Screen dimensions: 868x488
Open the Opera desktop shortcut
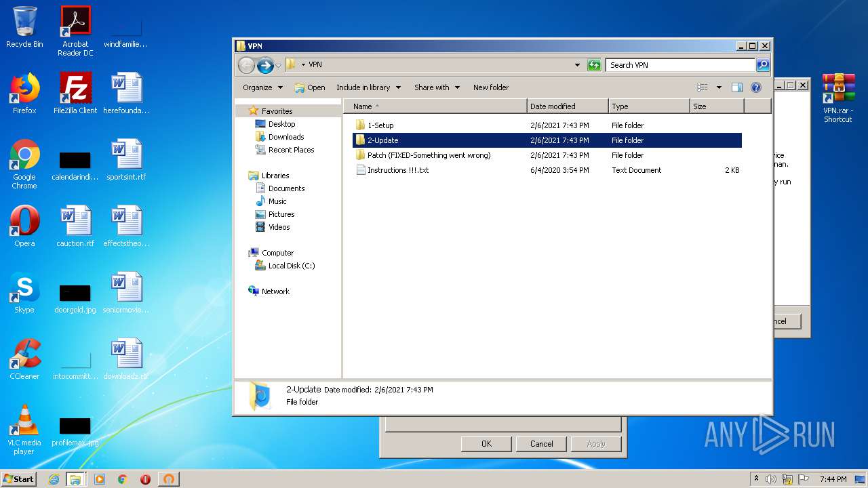[x=24, y=226]
